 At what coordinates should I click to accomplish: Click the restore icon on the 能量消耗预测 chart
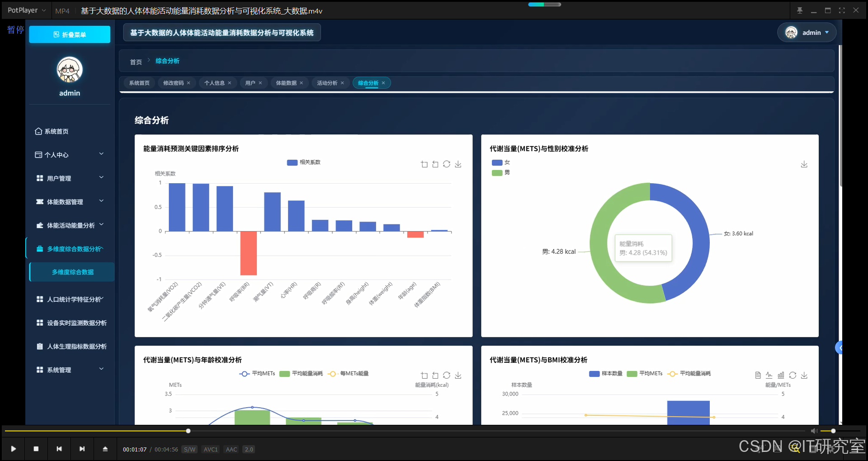pos(447,164)
